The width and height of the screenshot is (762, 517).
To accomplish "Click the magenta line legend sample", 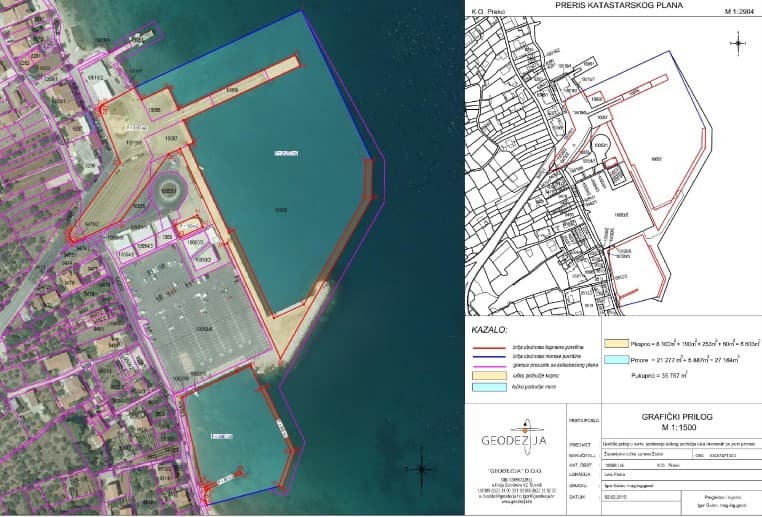I will click(489, 365).
